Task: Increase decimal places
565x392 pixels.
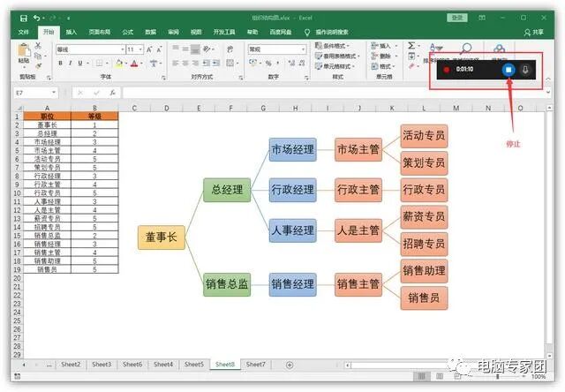Action: pos(291,64)
